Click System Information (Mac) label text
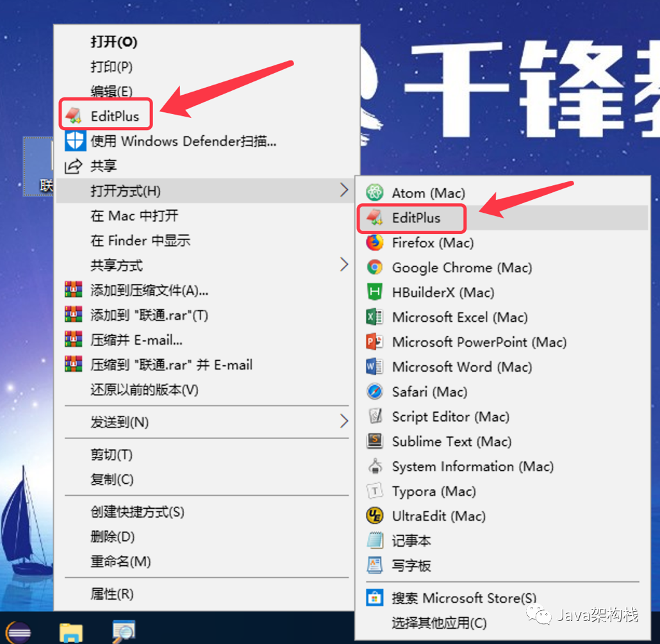 click(x=473, y=466)
